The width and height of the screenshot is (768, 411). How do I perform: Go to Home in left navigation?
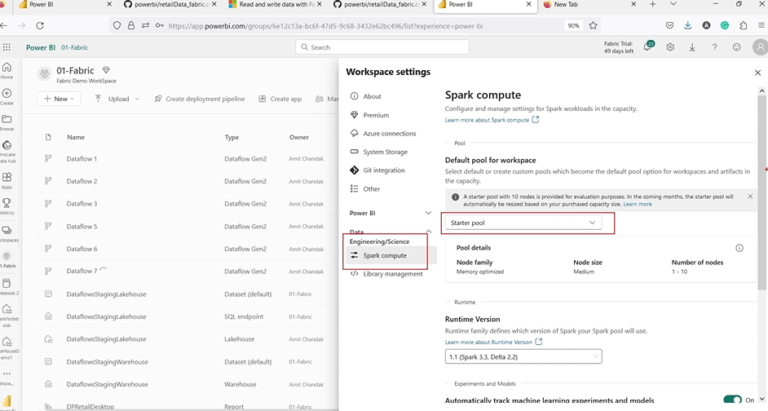7,71
